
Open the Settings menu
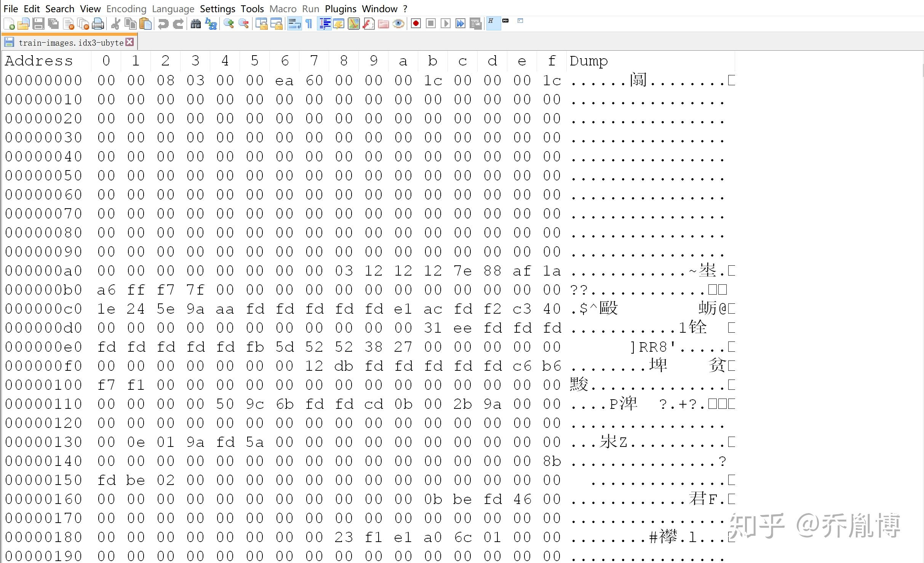[x=217, y=9]
